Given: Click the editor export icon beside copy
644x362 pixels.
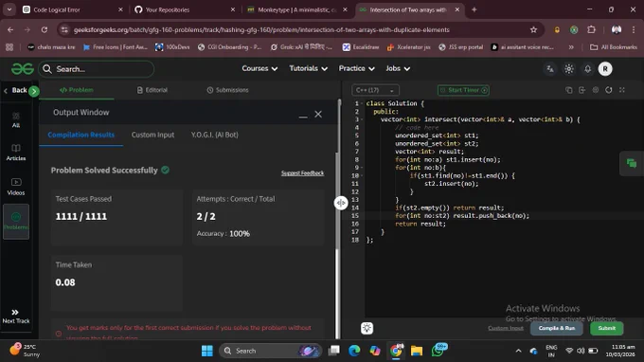Looking at the screenshot, I should click(x=582, y=90).
